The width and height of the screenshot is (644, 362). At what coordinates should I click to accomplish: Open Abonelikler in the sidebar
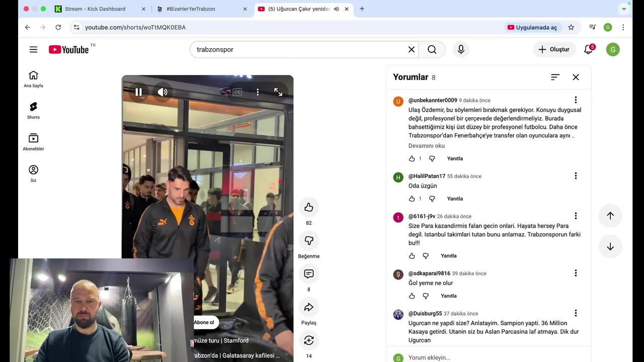(x=33, y=142)
